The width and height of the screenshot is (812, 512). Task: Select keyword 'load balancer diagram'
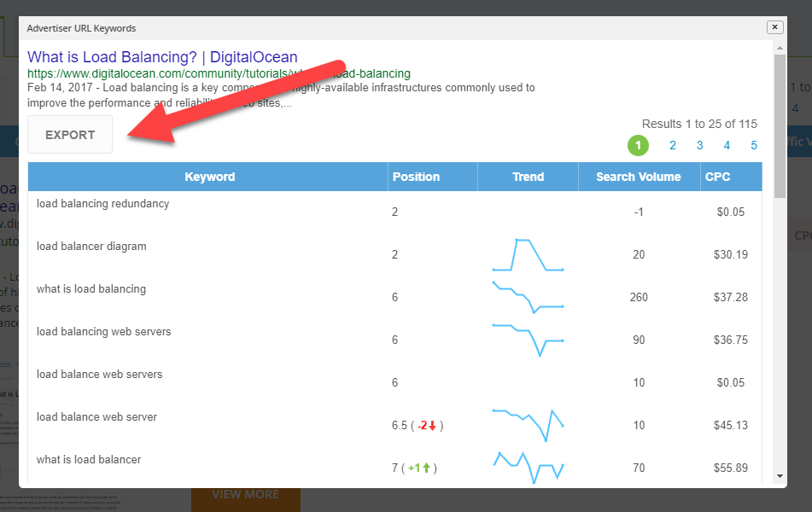[x=91, y=247]
